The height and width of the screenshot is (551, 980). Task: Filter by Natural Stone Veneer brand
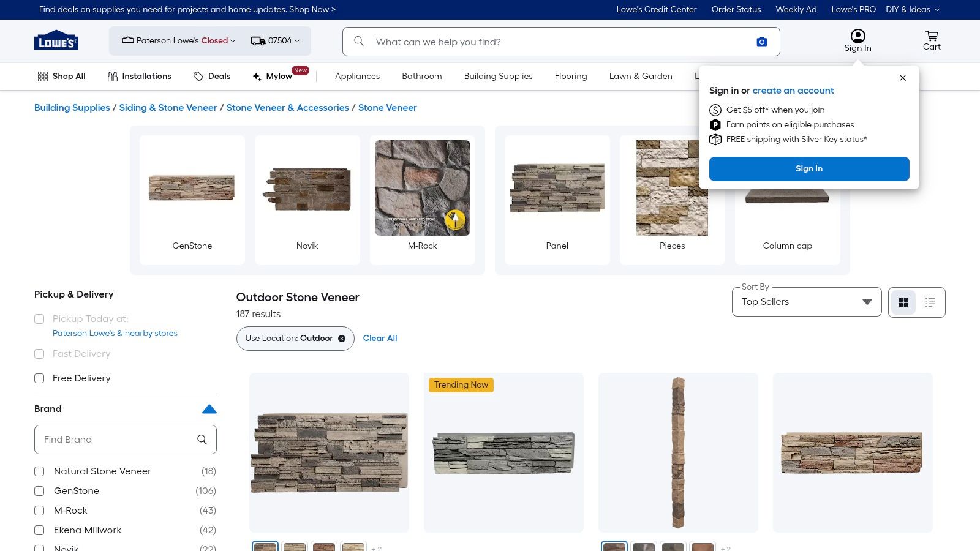pos(39,471)
